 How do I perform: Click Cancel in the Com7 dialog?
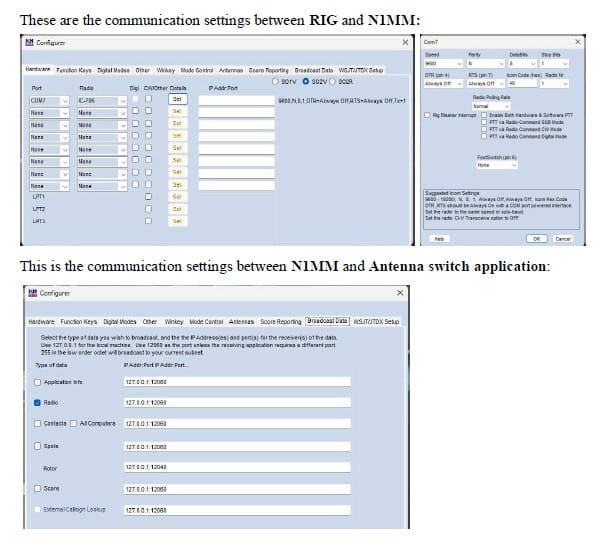pyautogui.click(x=563, y=239)
